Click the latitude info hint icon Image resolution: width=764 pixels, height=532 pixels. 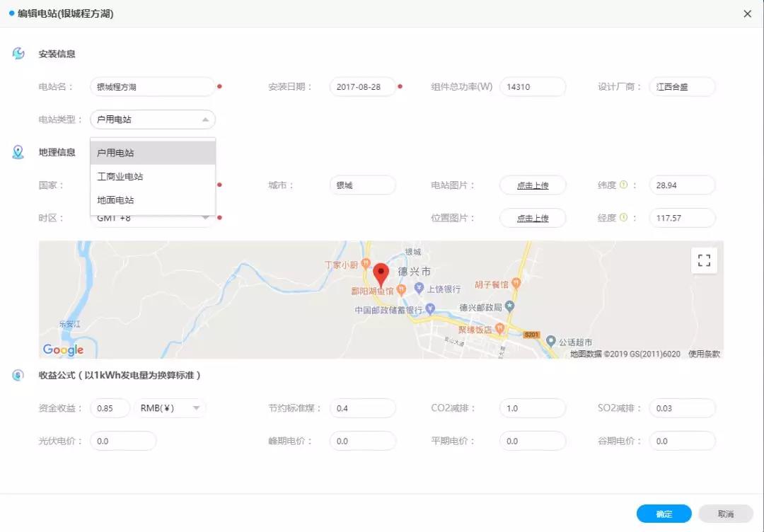coord(624,185)
